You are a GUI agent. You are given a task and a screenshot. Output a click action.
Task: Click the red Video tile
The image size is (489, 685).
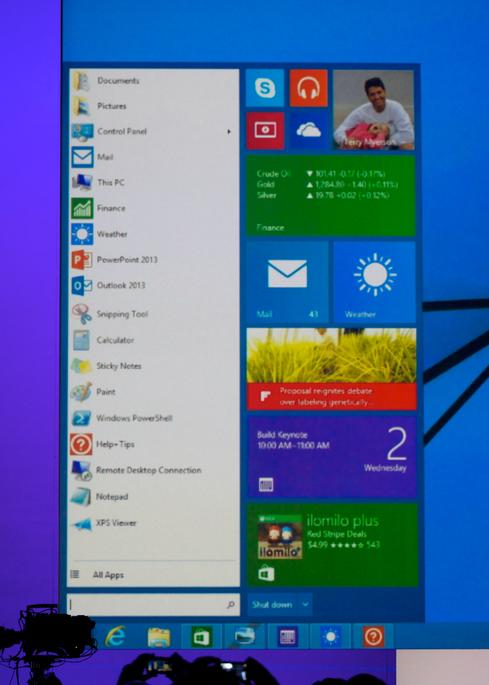point(265,131)
